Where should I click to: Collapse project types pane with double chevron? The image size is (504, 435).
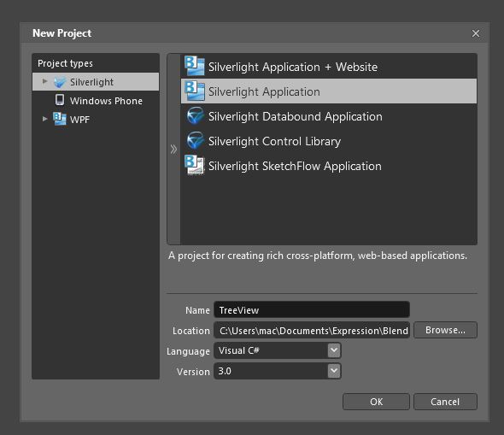pos(173,150)
